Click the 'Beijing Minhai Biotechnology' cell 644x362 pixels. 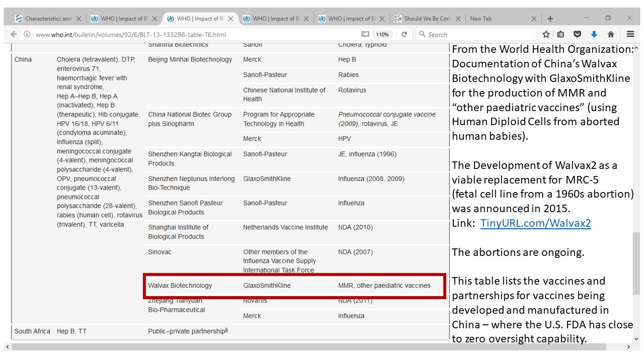(x=190, y=59)
